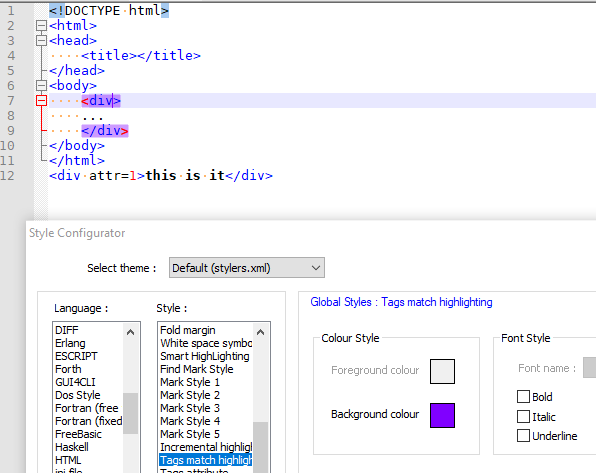Screen dimensions: 596x473
Task: Click line number 12 in the margin
Action: pyautogui.click(x=8, y=175)
